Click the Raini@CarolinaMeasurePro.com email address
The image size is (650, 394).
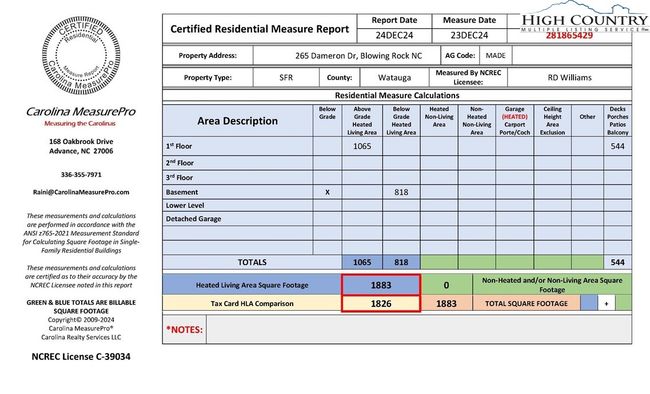81,192
